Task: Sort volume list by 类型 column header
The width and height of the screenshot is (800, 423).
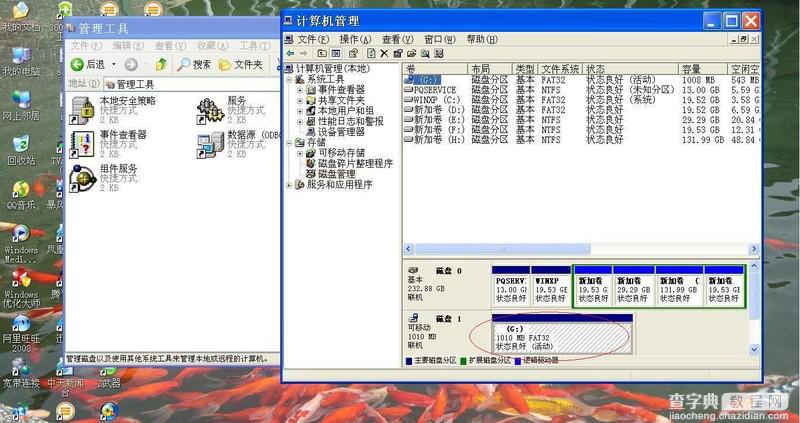Action: (525, 69)
